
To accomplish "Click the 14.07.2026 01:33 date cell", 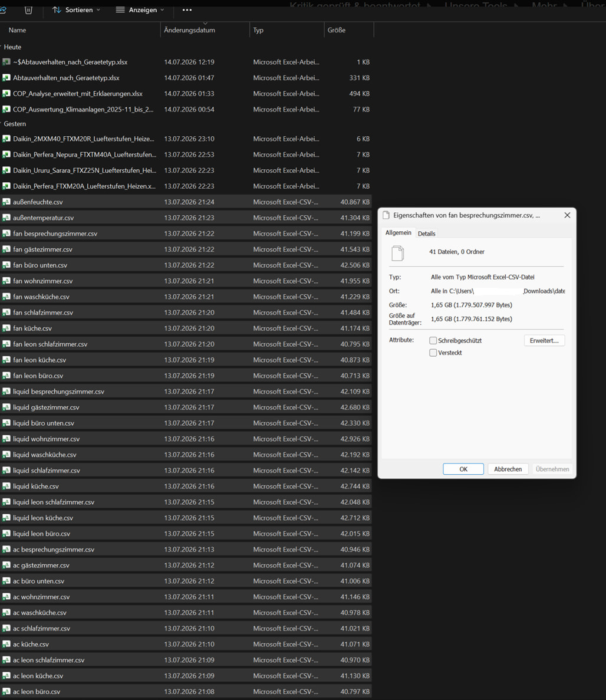I will point(189,94).
